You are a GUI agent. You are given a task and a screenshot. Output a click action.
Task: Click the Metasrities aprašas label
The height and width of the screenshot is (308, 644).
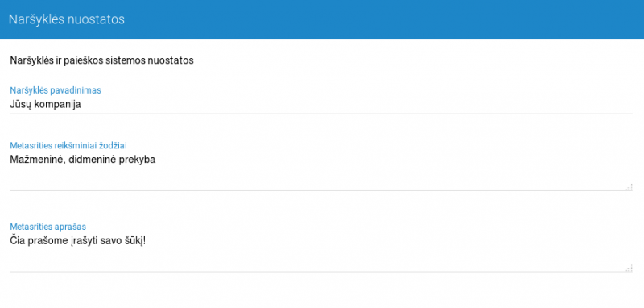coord(47,227)
